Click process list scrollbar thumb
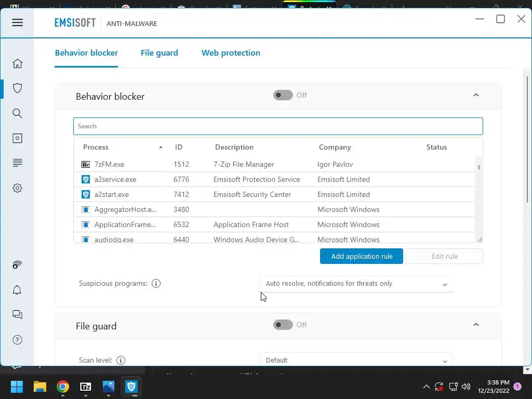Viewport: 532px width, 399px height. tap(478, 167)
